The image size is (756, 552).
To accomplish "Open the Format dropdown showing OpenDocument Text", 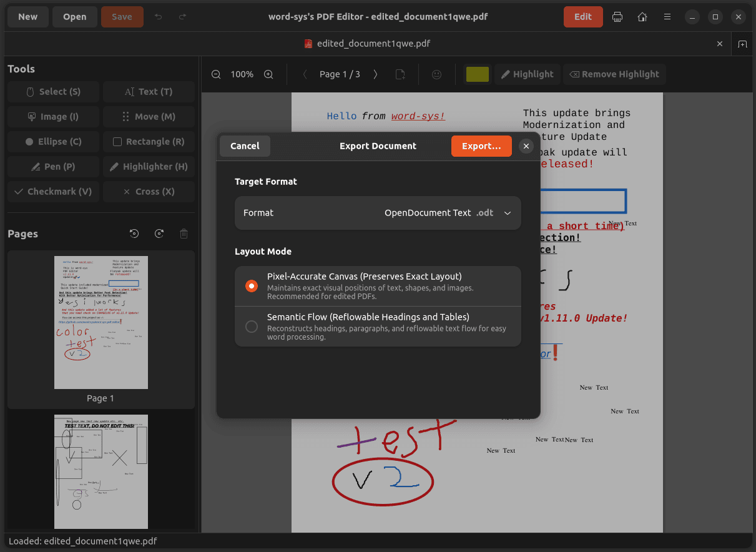I will [x=378, y=213].
